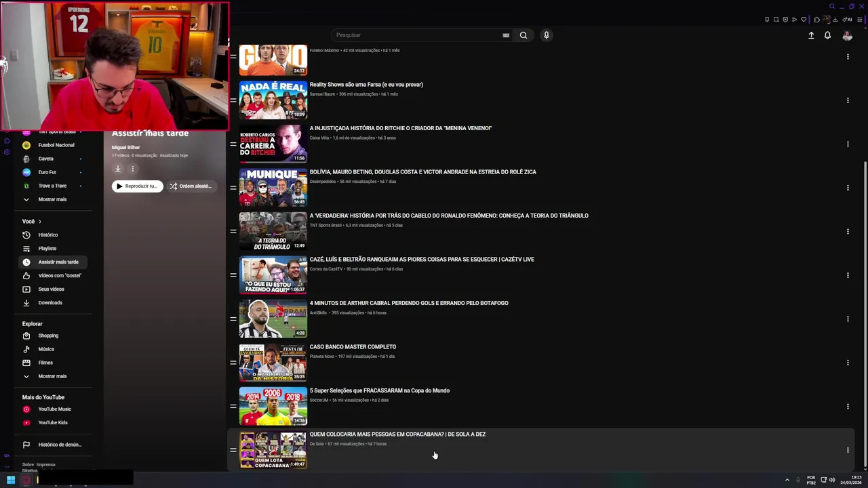Show hidden system tray icons chevron
Screen dimensions: 868x488
[x=787, y=480]
